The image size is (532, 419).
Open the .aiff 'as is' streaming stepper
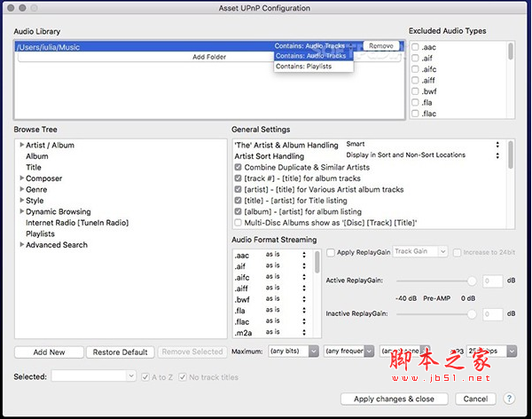304,288
